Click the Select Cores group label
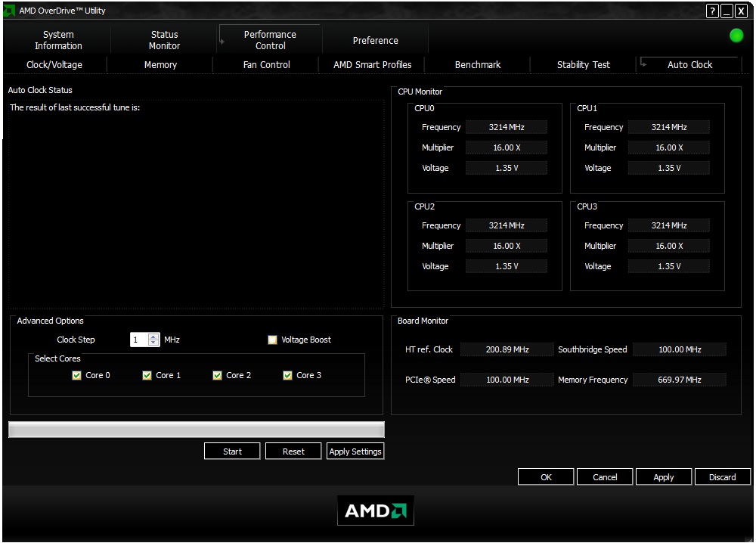 tap(57, 358)
